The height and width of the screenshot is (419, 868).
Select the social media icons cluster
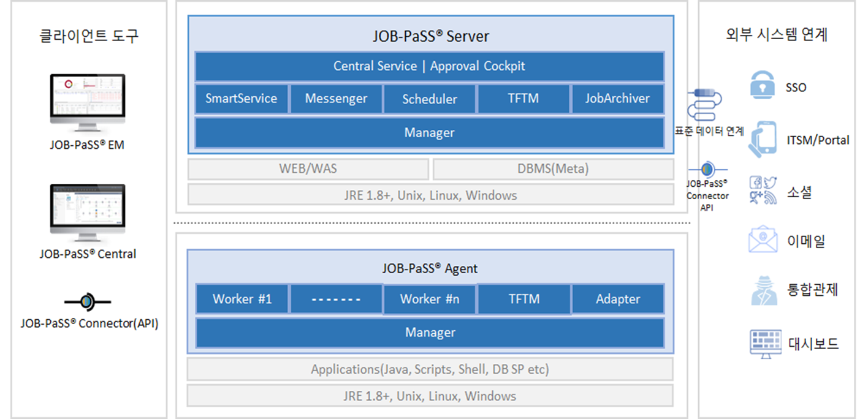point(763,190)
